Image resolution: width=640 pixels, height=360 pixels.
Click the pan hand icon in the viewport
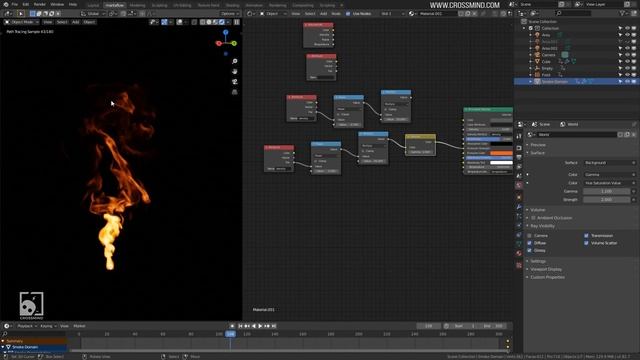[234, 71]
